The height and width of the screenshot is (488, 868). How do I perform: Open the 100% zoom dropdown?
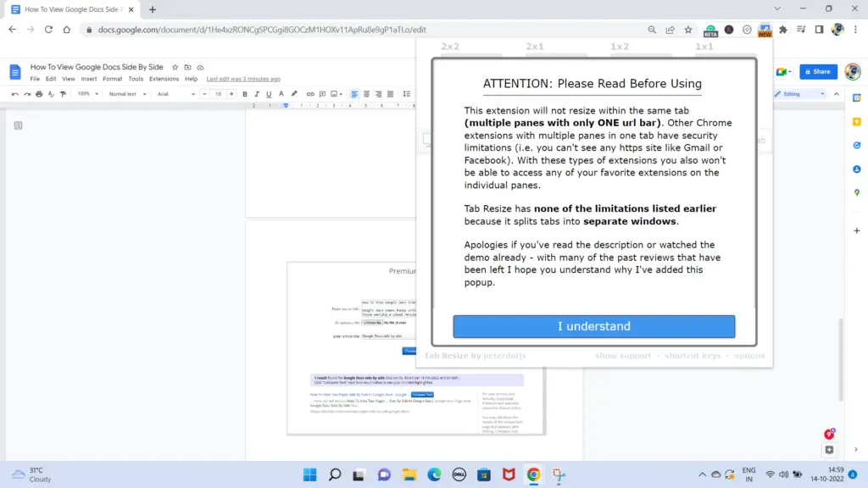(87, 94)
